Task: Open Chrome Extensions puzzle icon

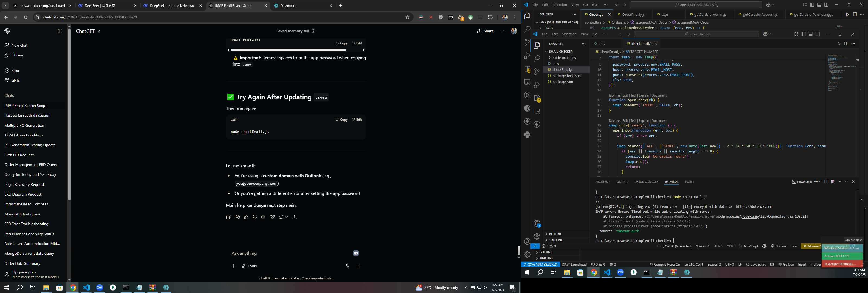Action: 490,17
